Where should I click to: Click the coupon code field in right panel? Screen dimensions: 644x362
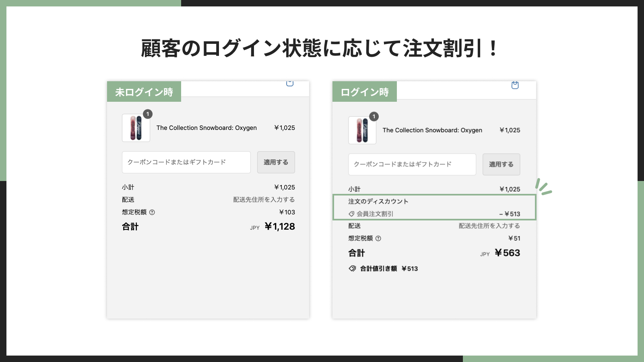click(x=412, y=164)
